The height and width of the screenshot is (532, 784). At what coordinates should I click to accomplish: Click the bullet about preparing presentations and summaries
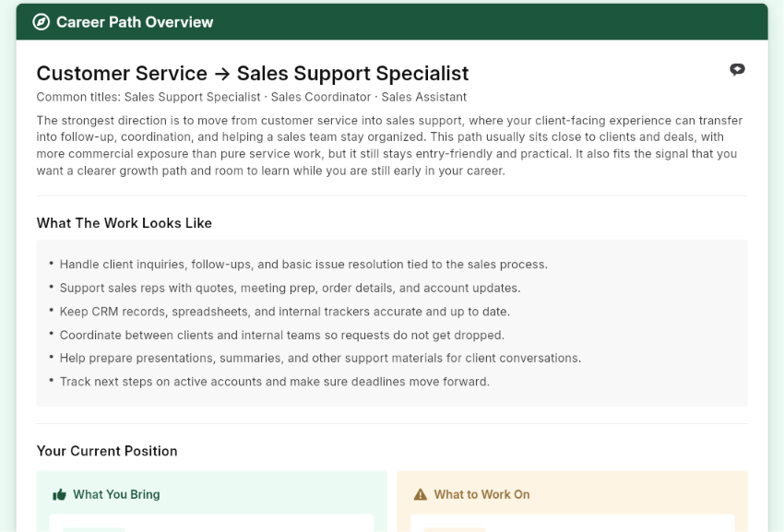(320, 358)
